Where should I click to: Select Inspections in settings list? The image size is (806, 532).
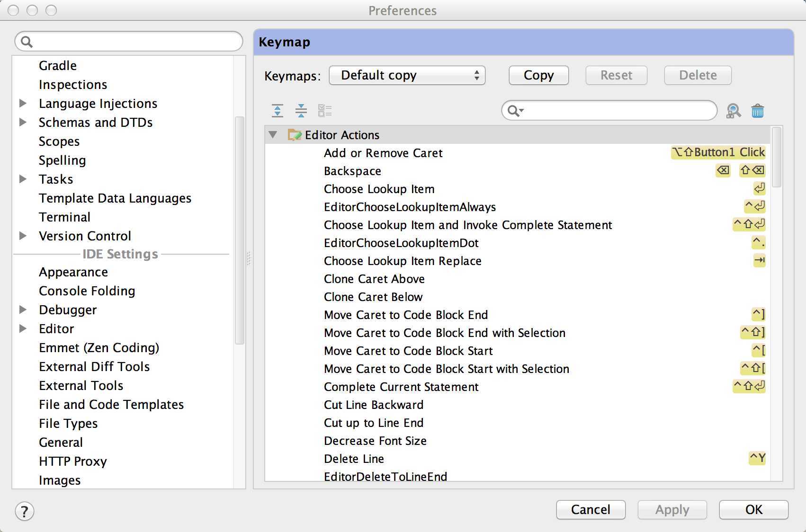tap(73, 84)
